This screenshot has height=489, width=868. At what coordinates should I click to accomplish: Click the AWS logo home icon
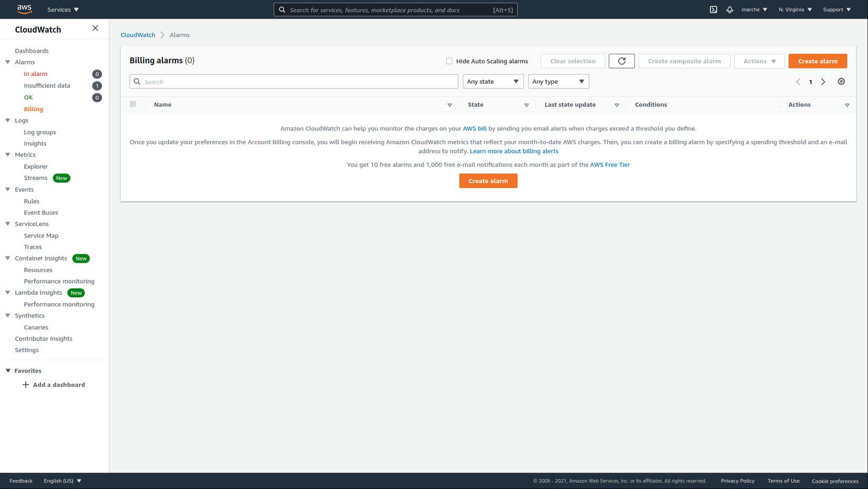[x=24, y=9]
